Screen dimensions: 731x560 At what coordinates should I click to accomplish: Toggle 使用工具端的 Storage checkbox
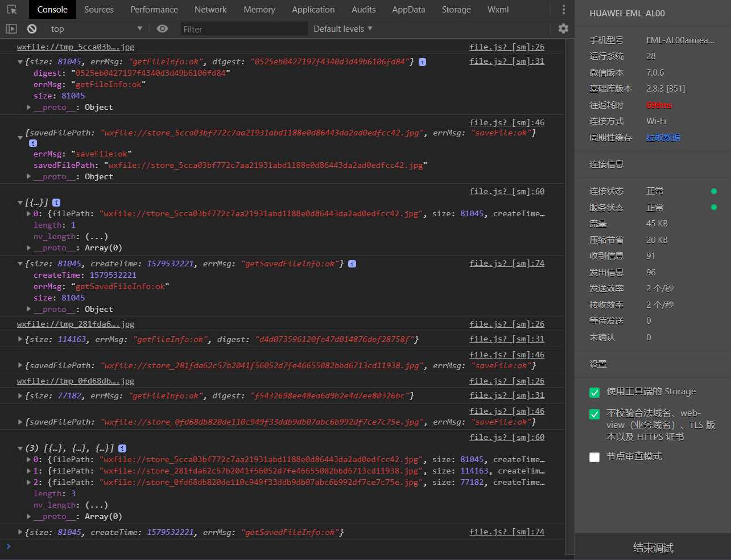tap(594, 393)
